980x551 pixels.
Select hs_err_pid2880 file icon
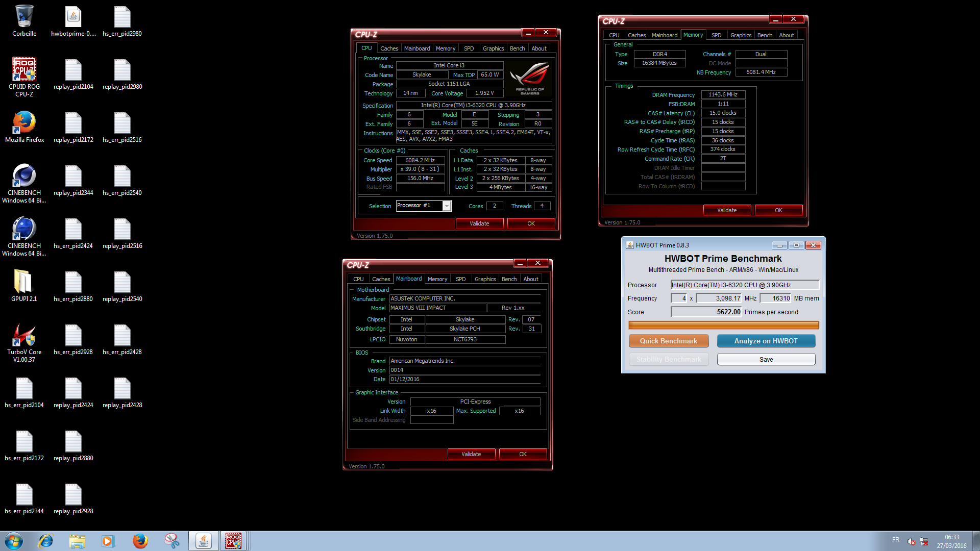tap(73, 287)
